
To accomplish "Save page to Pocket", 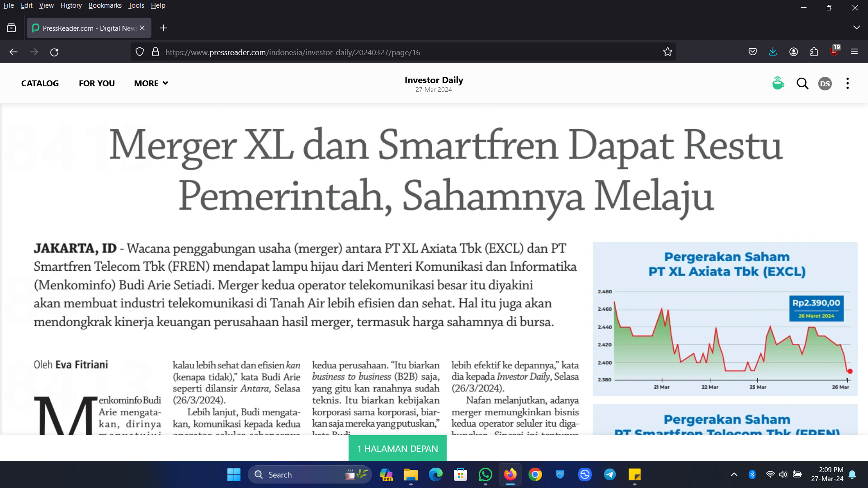I will click(753, 52).
